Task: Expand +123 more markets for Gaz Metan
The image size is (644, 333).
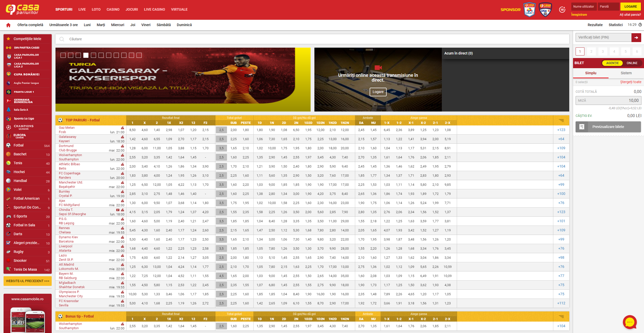Action: (561, 130)
